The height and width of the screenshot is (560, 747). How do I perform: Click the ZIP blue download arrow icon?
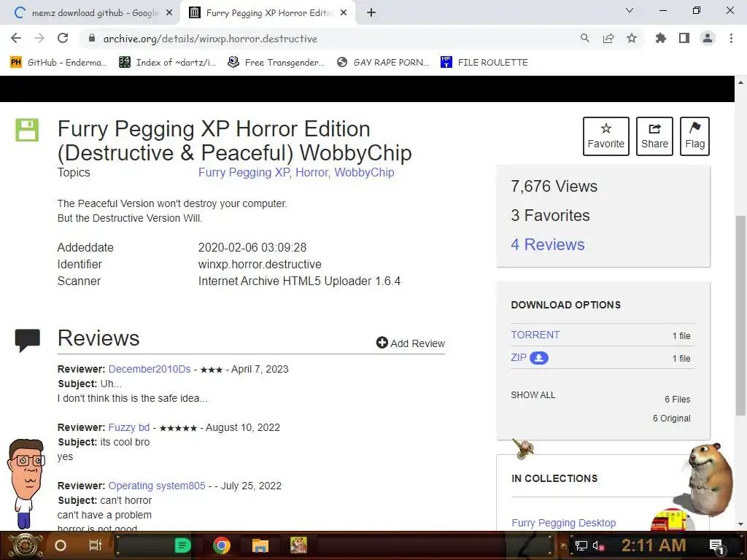coord(539,357)
